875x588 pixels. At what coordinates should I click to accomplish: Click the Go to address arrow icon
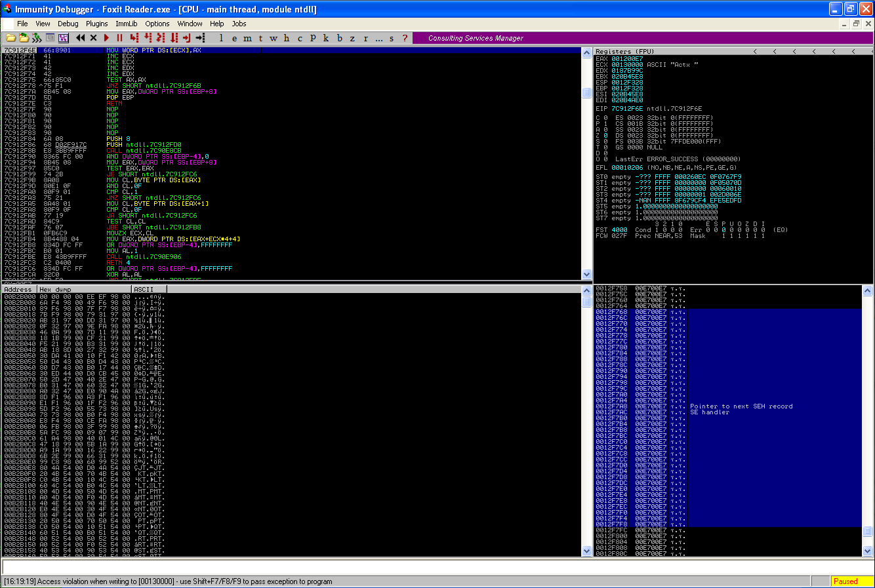(x=200, y=38)
